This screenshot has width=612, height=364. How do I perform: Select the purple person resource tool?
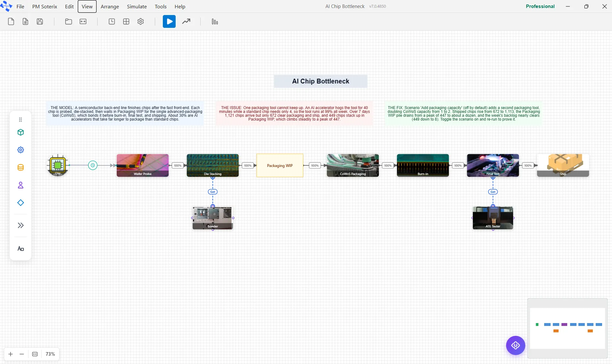pos(20,185)
